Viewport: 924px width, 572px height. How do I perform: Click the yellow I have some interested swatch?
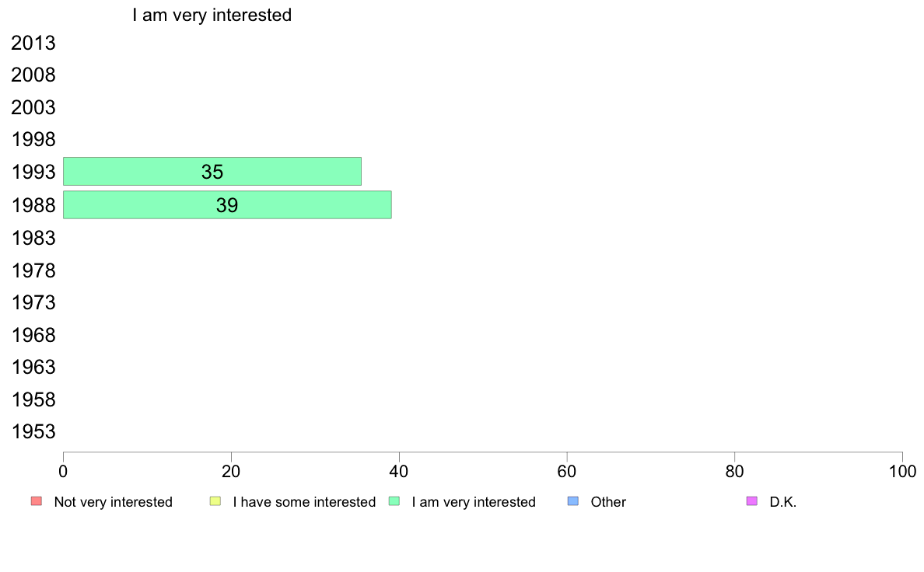coord(215,501)
